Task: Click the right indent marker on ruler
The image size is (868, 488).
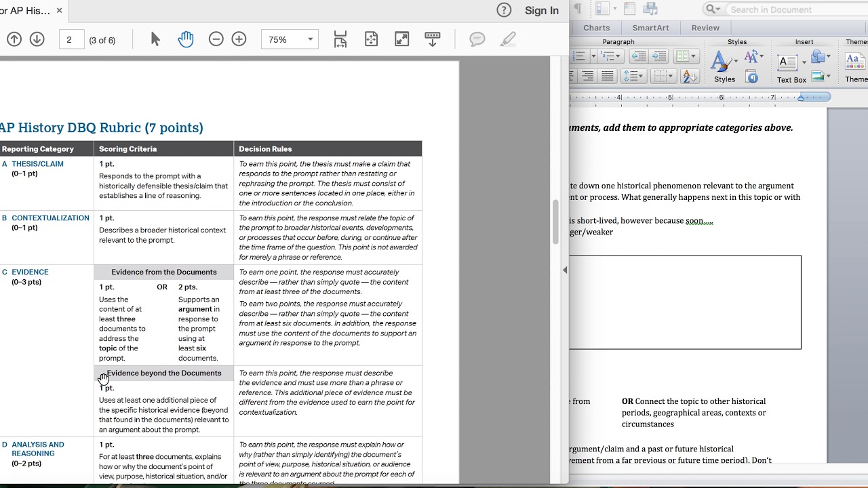Action: coord(801,98)
